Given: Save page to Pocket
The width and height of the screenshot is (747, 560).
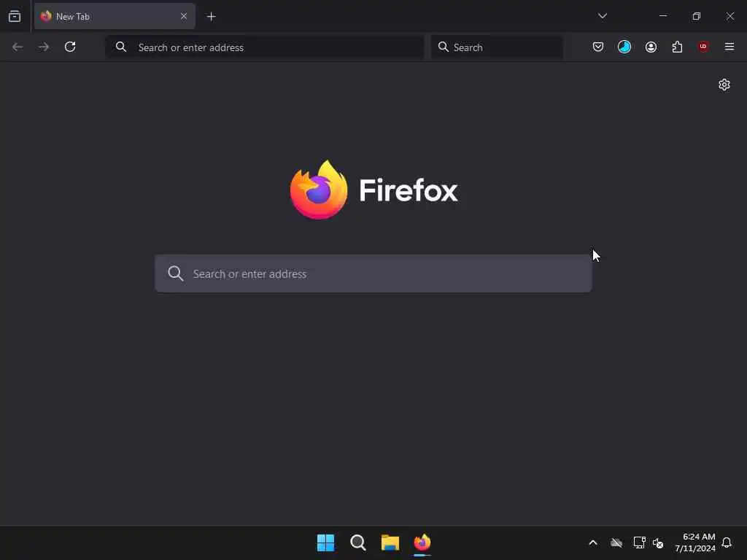Looking at the screenshot, I should 598,47.
